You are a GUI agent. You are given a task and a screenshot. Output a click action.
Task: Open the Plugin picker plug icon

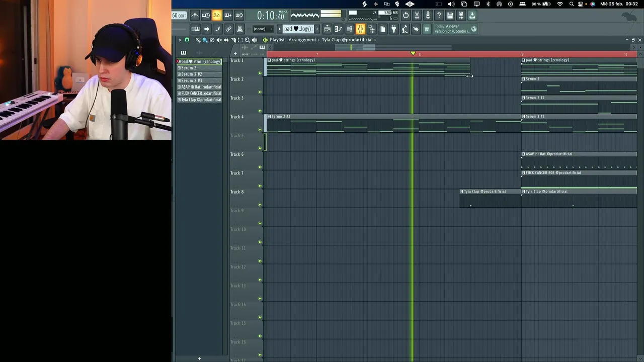point(393,29)
